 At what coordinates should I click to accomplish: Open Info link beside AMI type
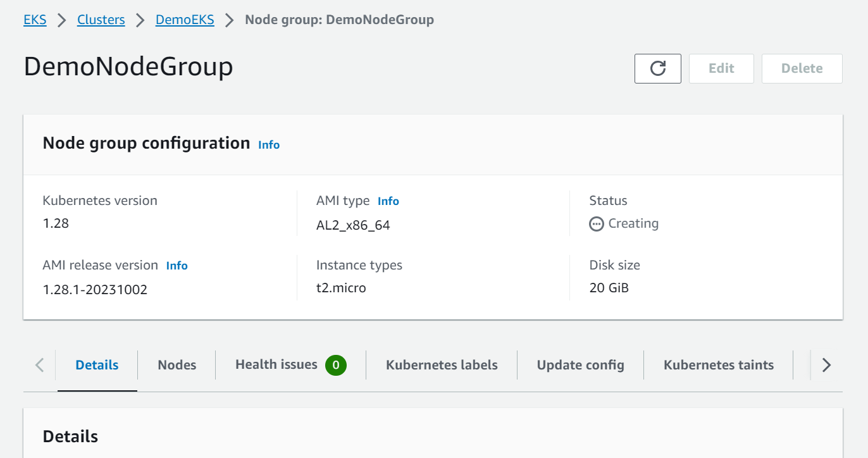[x=388, y=201]
